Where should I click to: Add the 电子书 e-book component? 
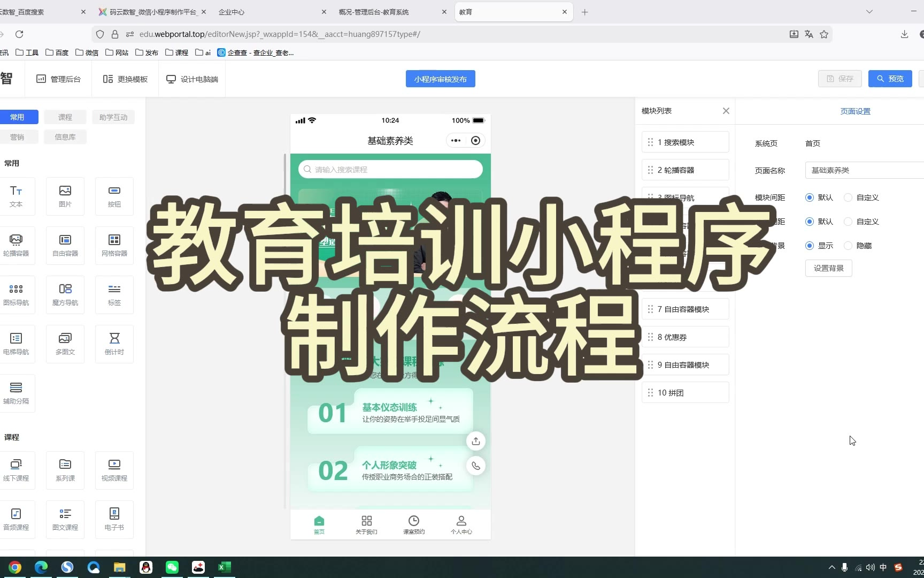114,519
